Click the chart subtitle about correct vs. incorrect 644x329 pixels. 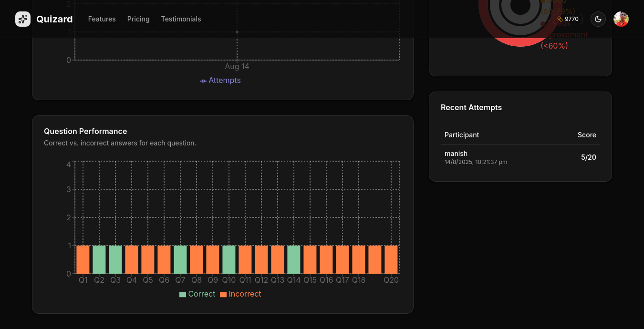pos(120,143)
